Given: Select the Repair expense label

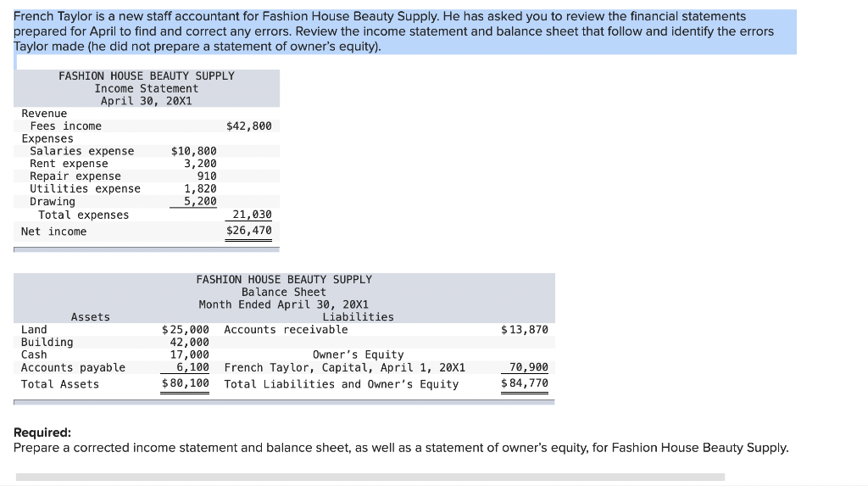Looking at the screenshot, I should (75, 176).
